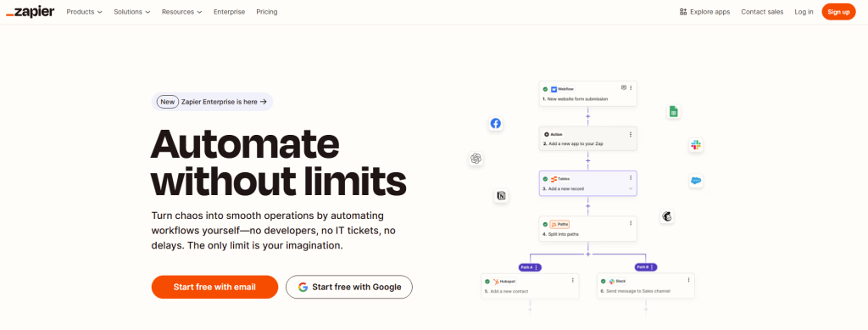This screenshot has width=868, height=330.
Task: Open three-dot menu on Slack step
Action: (x=688, y=280)
